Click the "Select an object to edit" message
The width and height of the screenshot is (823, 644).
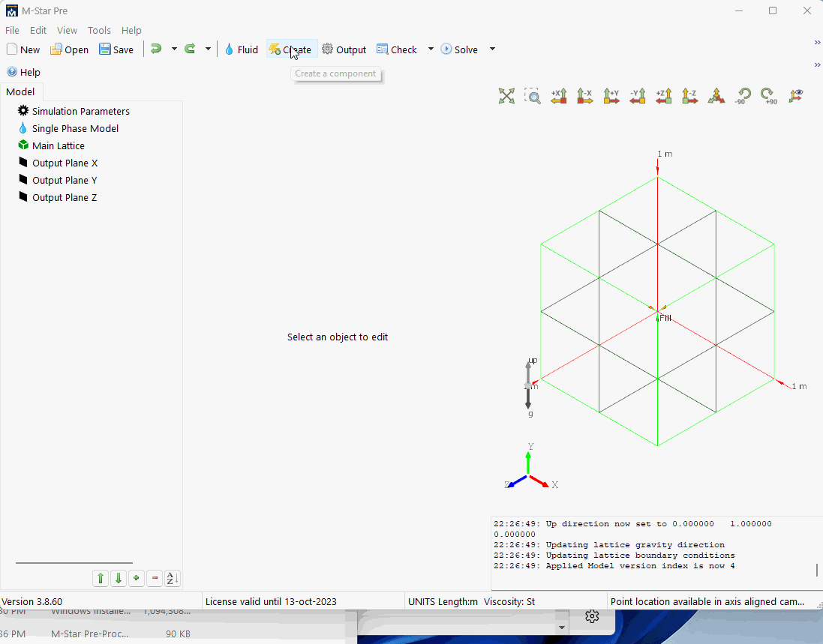coord(338,337)
